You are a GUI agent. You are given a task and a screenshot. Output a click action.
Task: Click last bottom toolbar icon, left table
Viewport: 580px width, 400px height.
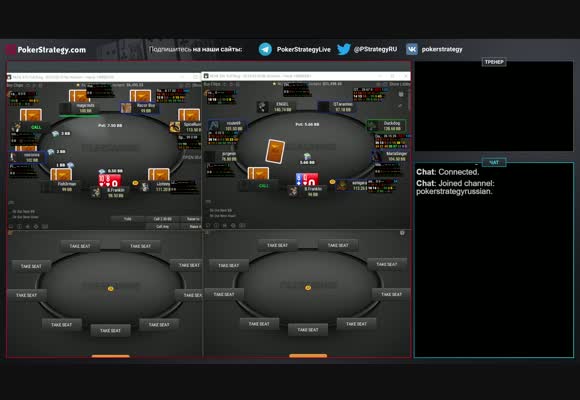pos(45,226)
